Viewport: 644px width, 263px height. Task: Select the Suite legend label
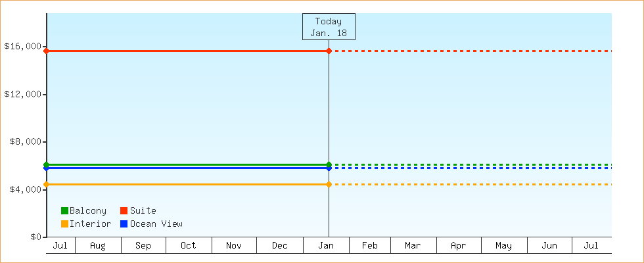pos(143,210)
